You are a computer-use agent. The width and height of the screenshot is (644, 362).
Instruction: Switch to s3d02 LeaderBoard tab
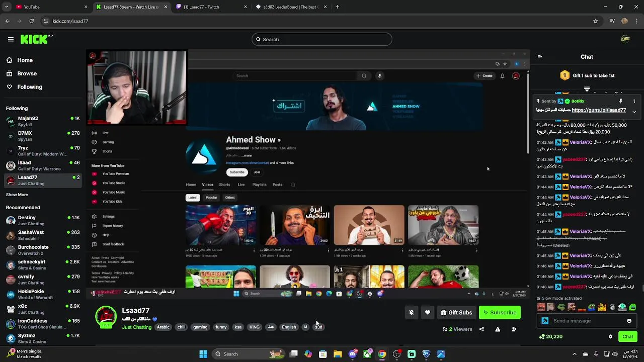click(x=291, y=7)
